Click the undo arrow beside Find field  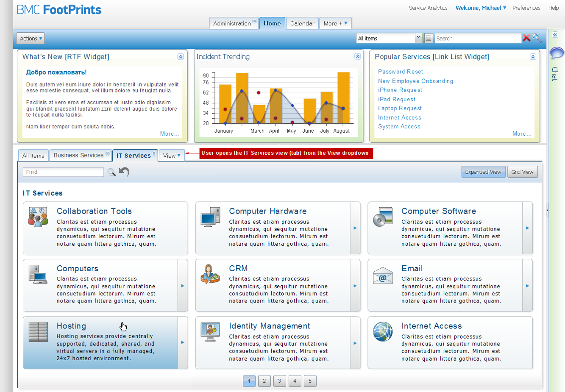click(x=124, y=172)
